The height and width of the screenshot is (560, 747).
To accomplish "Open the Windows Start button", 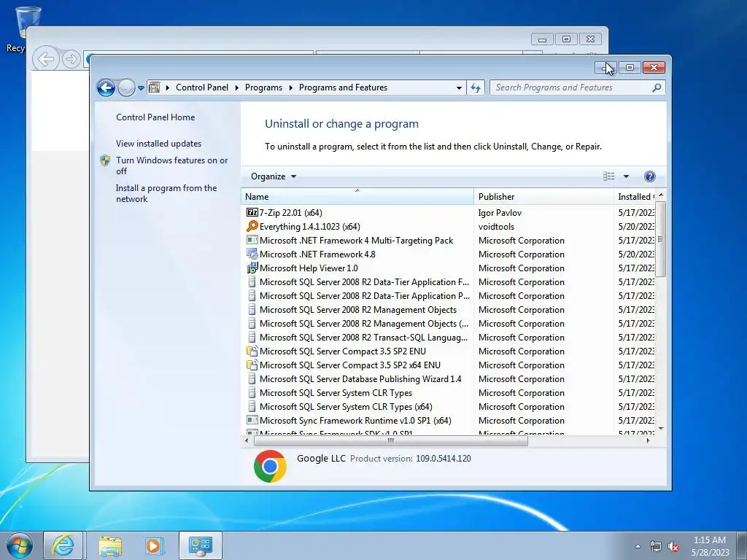I will [20, 545].
